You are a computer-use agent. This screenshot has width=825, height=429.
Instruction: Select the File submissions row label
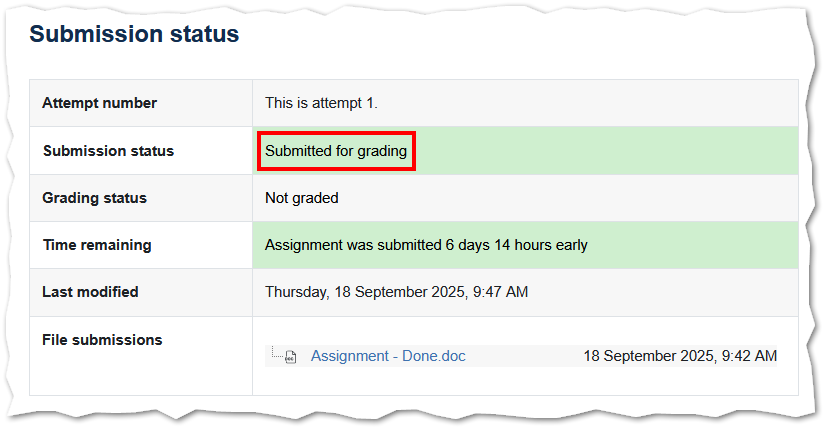[102, 340]
